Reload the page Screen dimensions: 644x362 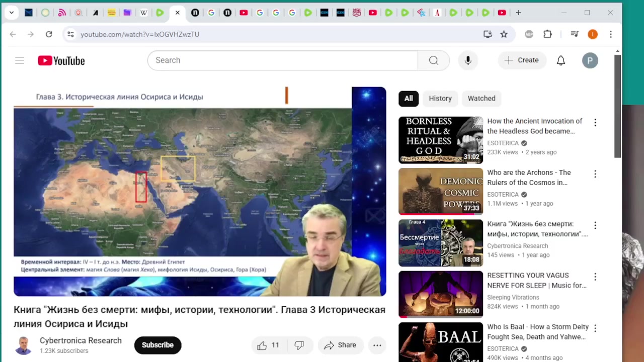pyautogui.click(x=49, y=34)
